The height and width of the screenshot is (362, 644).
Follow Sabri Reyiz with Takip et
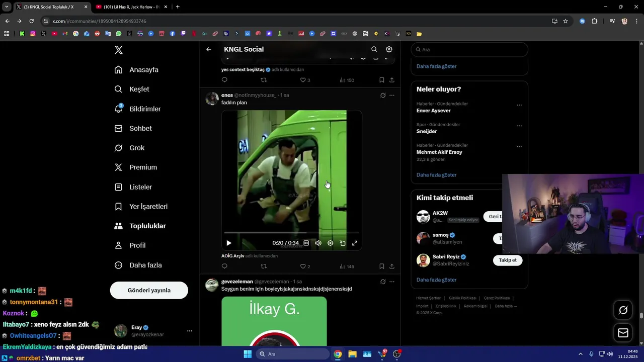pyautogui.click(x=508, y=260)
